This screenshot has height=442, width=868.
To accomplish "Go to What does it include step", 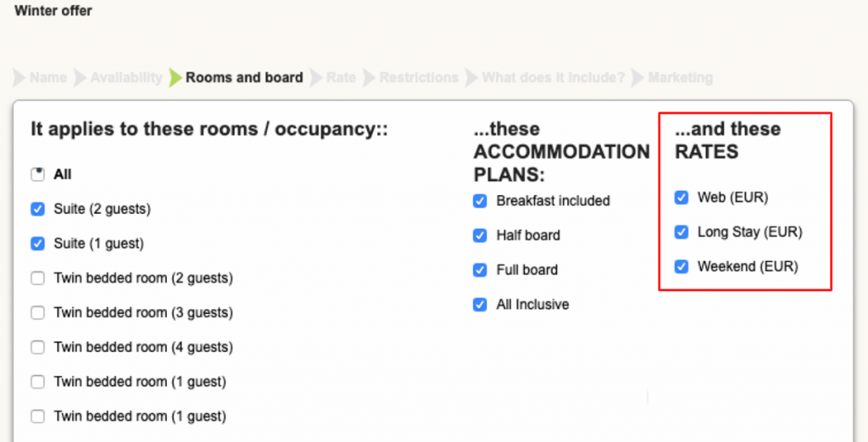I will click(x=553, y=78).
